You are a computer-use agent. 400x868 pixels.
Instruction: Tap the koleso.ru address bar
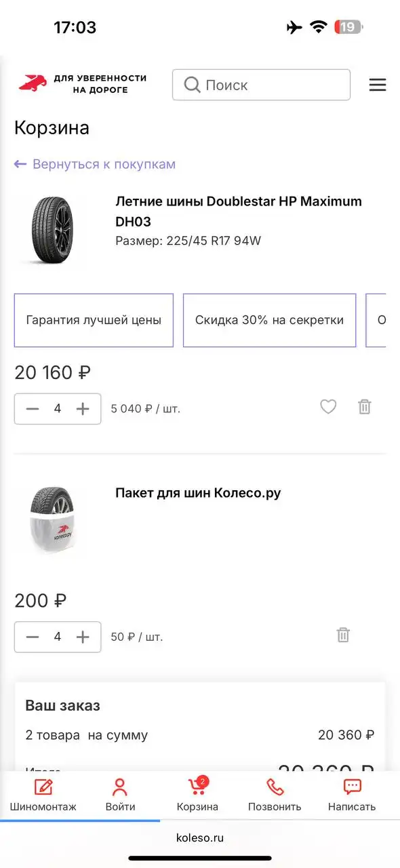coord(200,837)
